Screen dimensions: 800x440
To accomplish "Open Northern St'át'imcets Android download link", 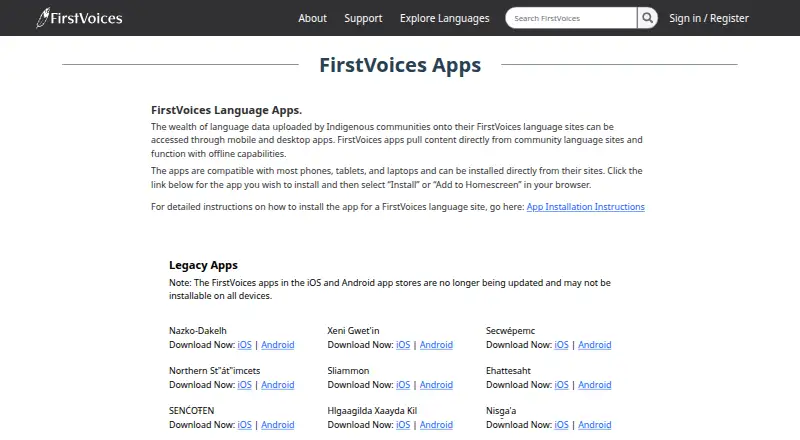I will 278,384.
